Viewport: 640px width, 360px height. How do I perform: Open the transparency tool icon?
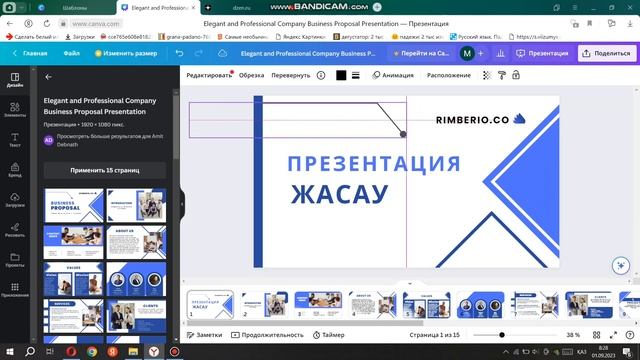point(487,75)
